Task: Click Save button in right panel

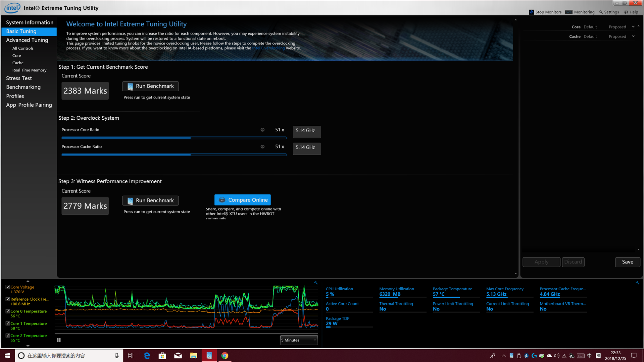Action: point(628,262)
